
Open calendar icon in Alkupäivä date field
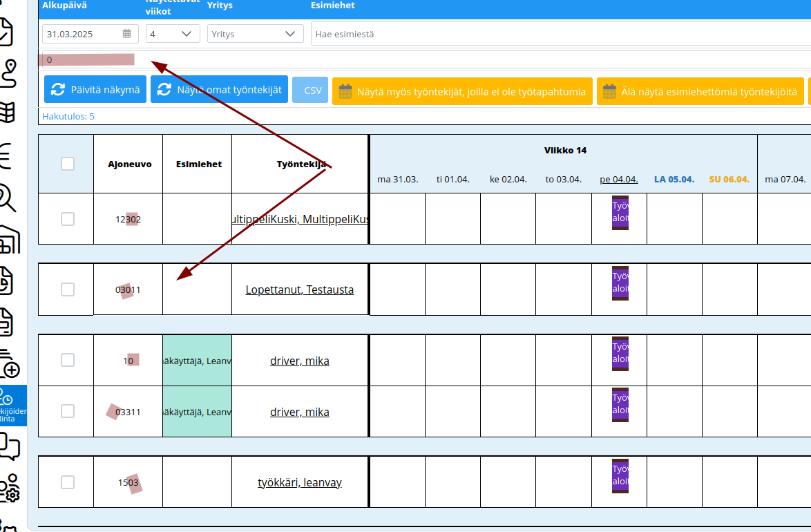click(x=126, y=34)
